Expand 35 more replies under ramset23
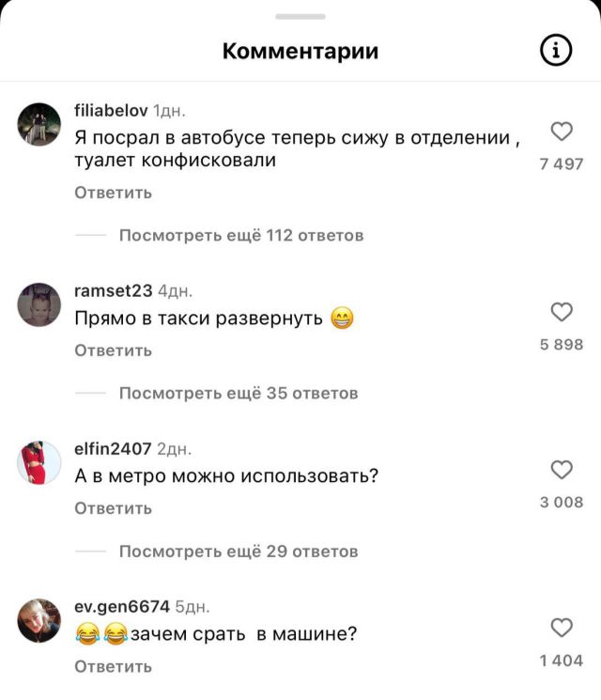601x700 pixels. click(239, 394)
